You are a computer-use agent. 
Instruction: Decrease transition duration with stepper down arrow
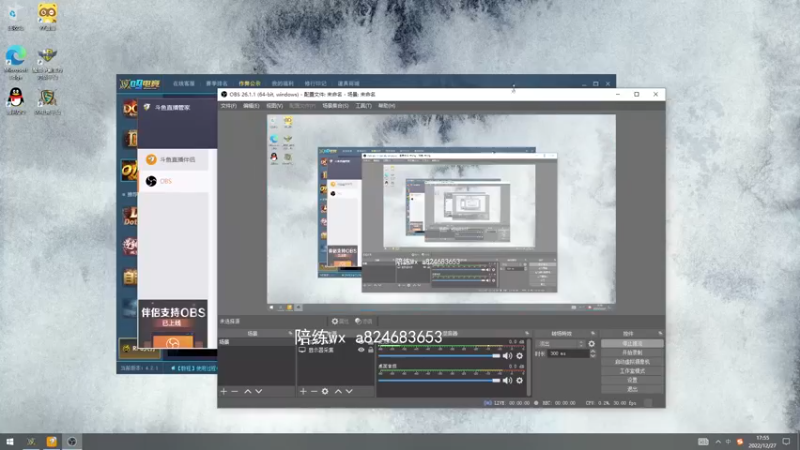click(x=592, y=356)
